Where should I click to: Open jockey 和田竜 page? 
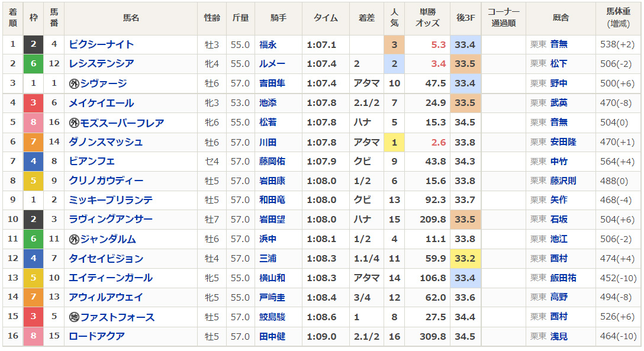pyautogui.click(x=272, y=200)
